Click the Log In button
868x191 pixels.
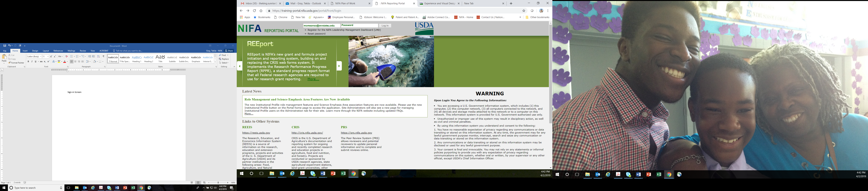385,26
